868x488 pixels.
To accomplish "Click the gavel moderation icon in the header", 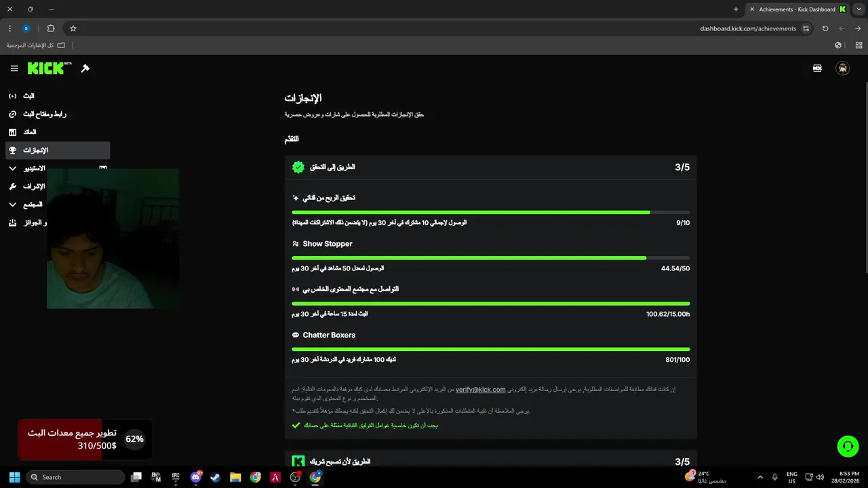I will pyautogui.click(x=85, y=68).
